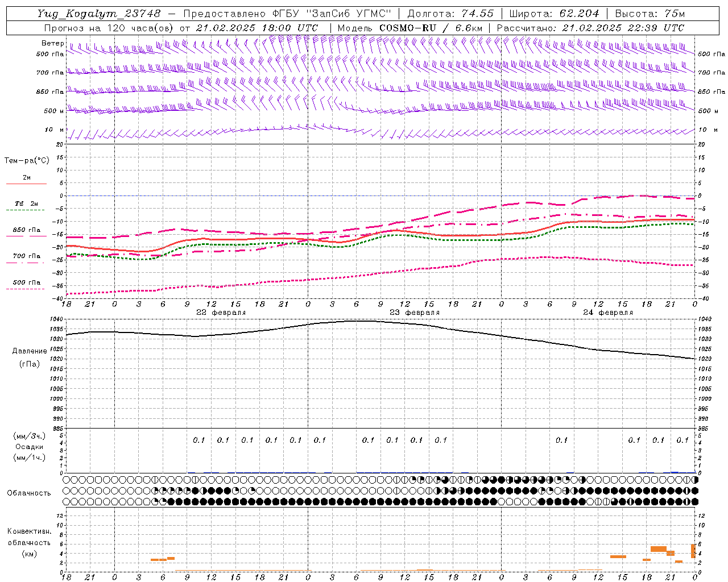Click orange convective bar near 6h 22 февраля
This screenshot has height=582, width=728.
(x=163, y=559)
